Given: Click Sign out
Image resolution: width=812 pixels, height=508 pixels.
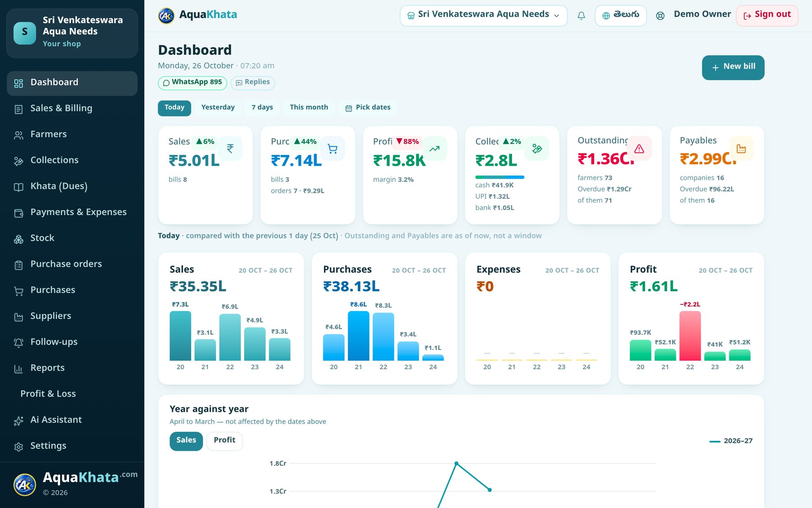Looking at the screenshot, I should [767, 16].
